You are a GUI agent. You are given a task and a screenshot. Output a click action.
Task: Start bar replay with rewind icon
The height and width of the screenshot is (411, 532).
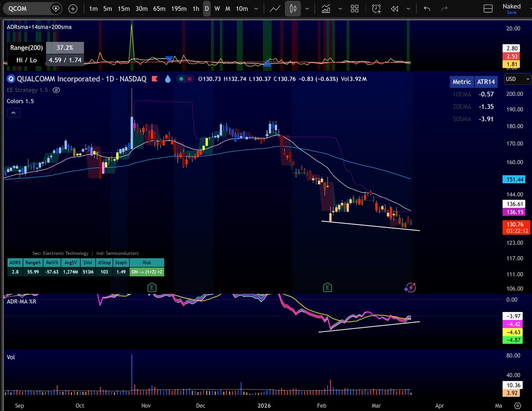[x=394, y=8]
